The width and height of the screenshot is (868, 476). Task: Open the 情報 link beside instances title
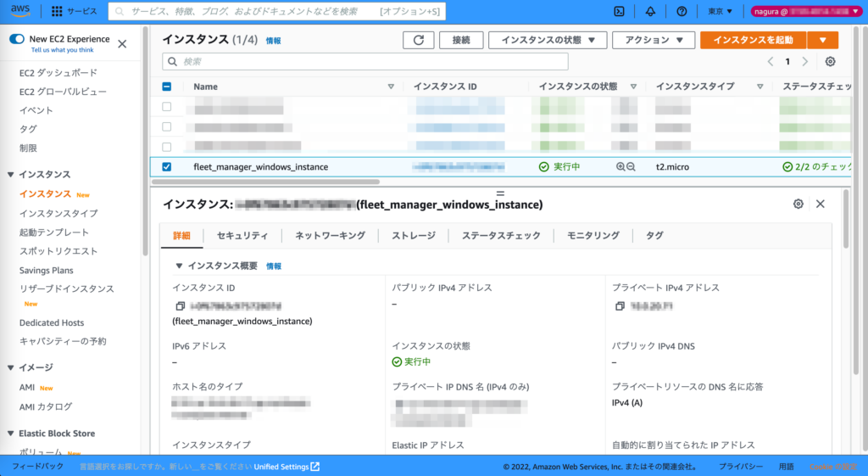tap(274, 41)
